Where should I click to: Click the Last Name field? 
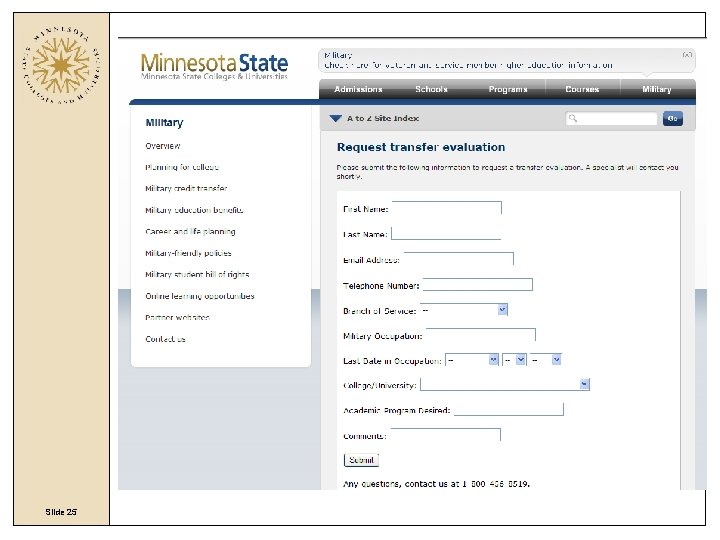click(x=446, y=233)
